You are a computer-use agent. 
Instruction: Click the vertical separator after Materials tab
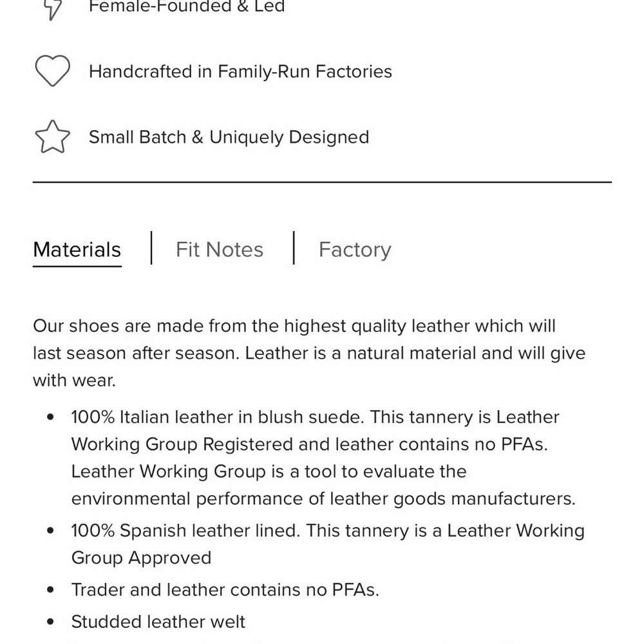pos(151,248)
